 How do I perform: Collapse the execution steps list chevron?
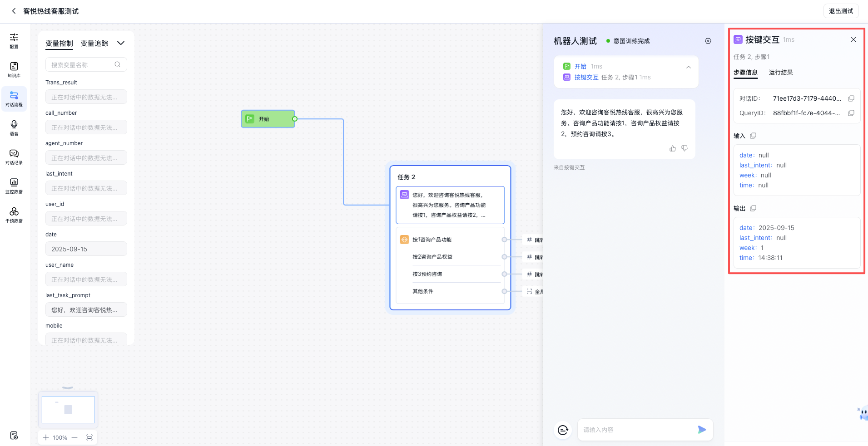tap(689, 67)
